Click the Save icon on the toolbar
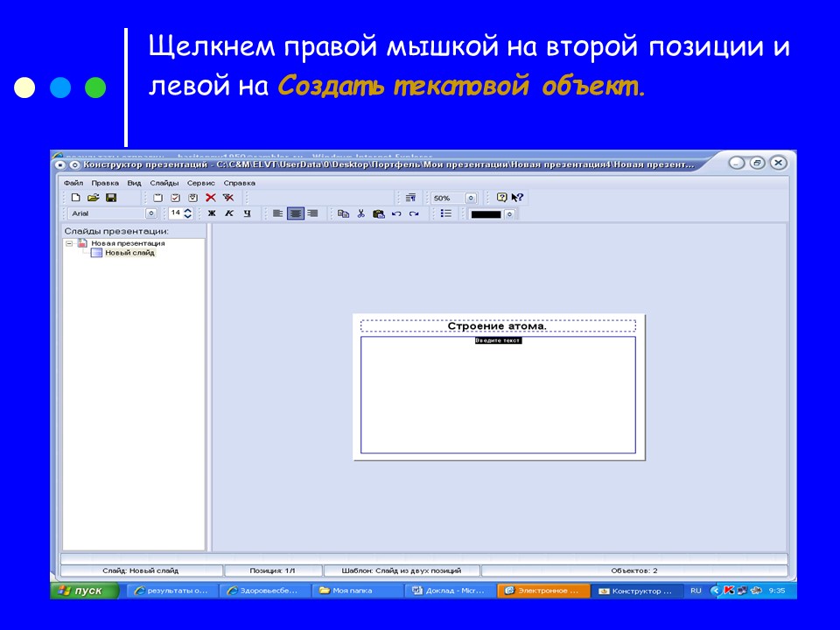 coord(109,198)
